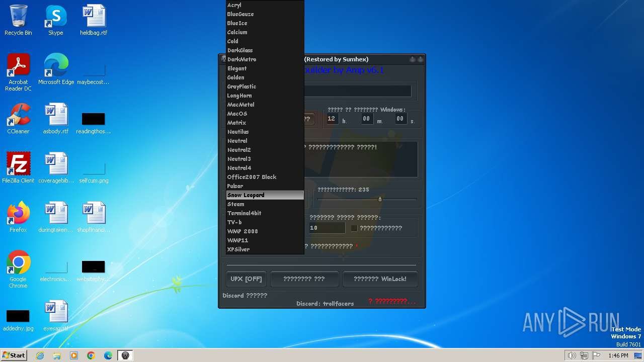Open eyesaz.rtf document icon
This screenshot has height=362, width=644.
pyautogui.click(x=56, y=316)
